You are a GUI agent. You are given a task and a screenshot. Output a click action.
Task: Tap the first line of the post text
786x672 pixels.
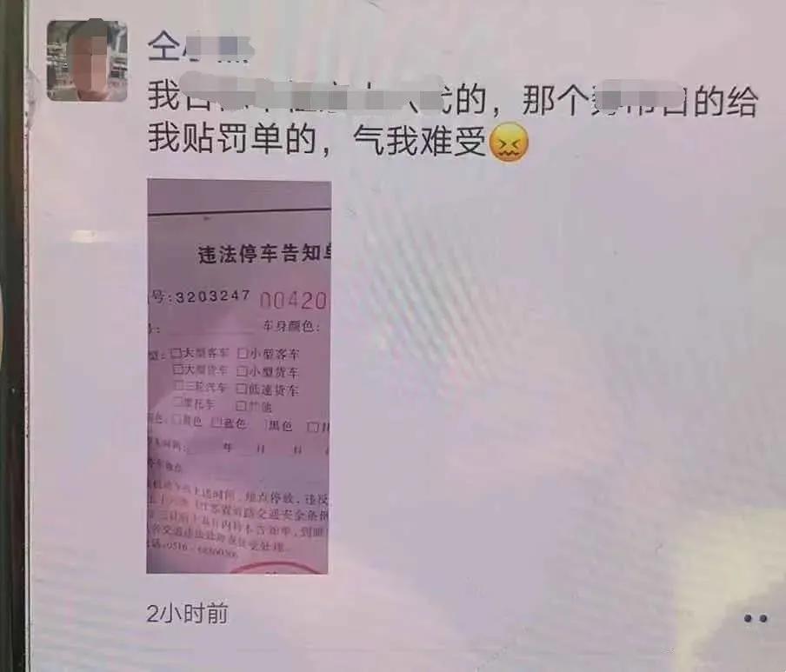452,97
